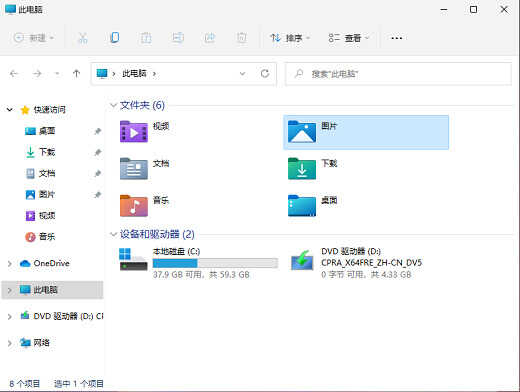
Task: Open 视频 in quick access sidebar
Action: [47, 216]
